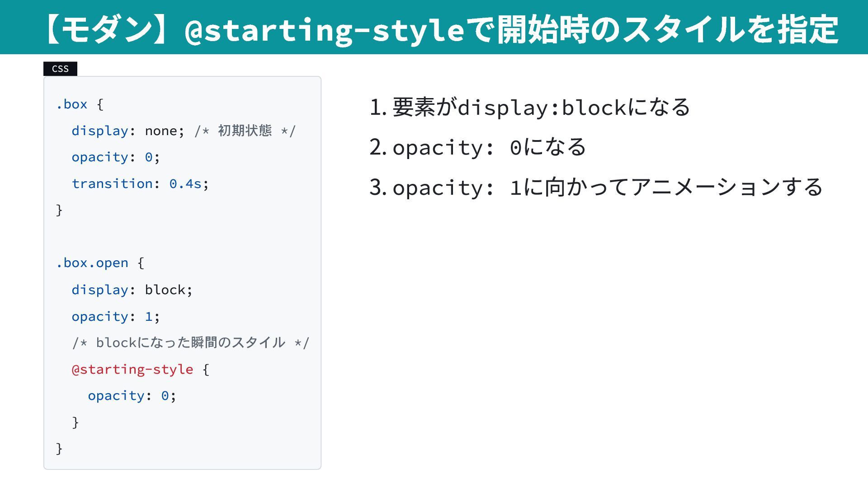The height and width of the screenshot is (488, 868).
Task: Click the closing brace of the @starting-style block
Action: [x=75, y=422]
